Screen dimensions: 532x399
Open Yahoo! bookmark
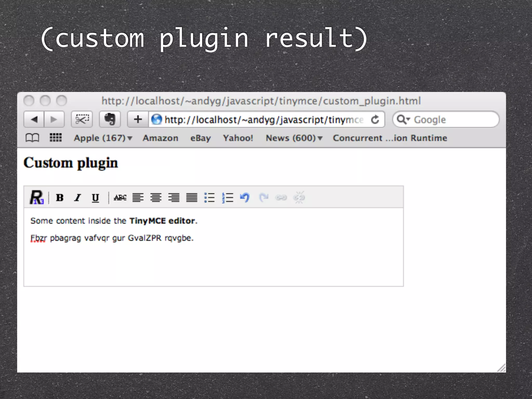coord(238,138)
